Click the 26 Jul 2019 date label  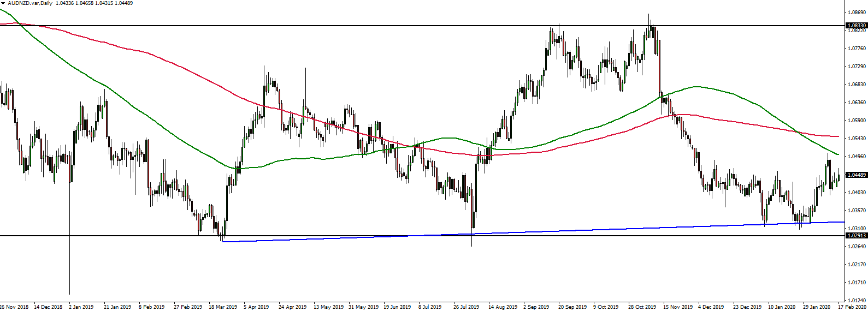pyautogui.click(x=467, y=307)
